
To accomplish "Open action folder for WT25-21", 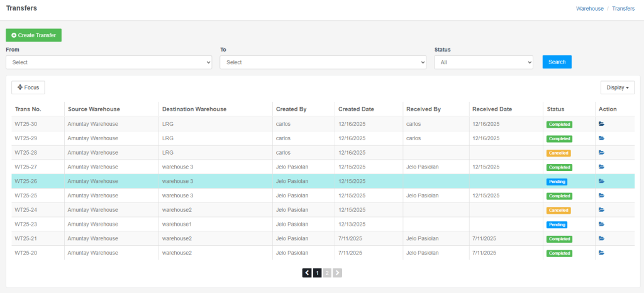I will 601,238.
